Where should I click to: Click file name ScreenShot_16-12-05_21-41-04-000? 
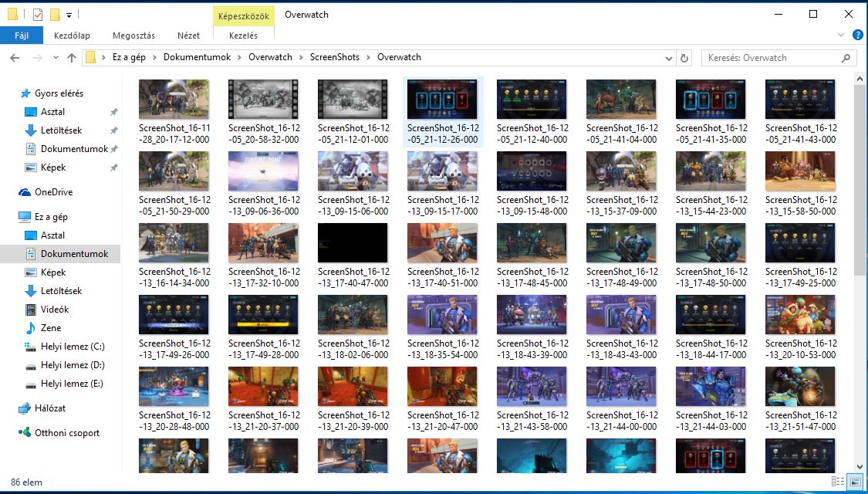[622, 134]
